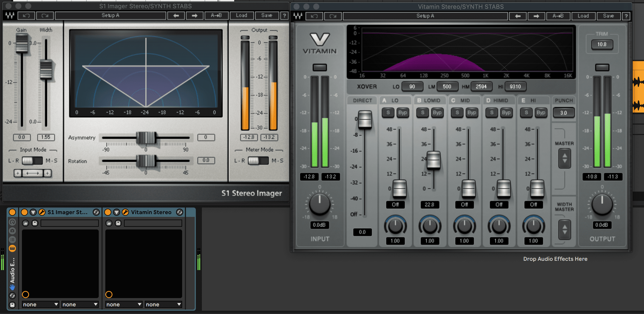
Task: Unfold Vitamin Stereo device parameters triangle
Action: (x=117, y=212)
